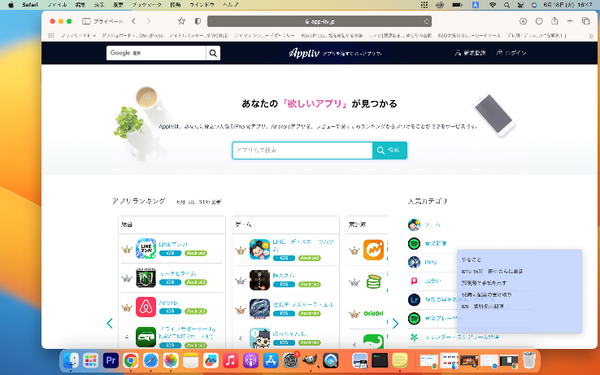Open the green coins app icon in third column
Image resolution: width=600 pixels, height=375 pixels.
[373, 282]
